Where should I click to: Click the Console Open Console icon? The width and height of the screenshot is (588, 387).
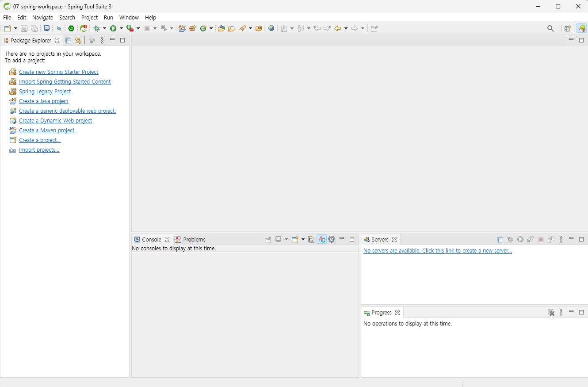[x=295, y=239]
